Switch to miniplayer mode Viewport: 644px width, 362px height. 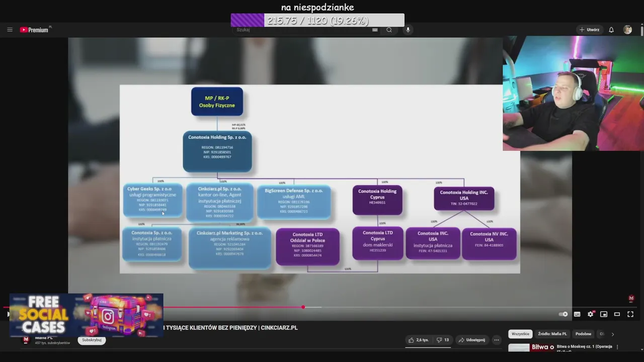click(604, 314)
